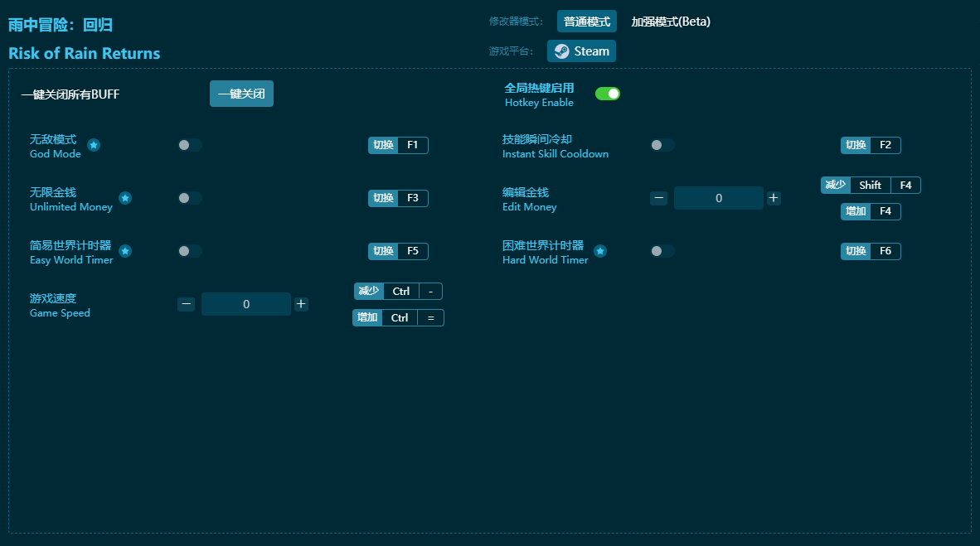
Task: Enable the God Mode toggle
Action: coord(189,145)
